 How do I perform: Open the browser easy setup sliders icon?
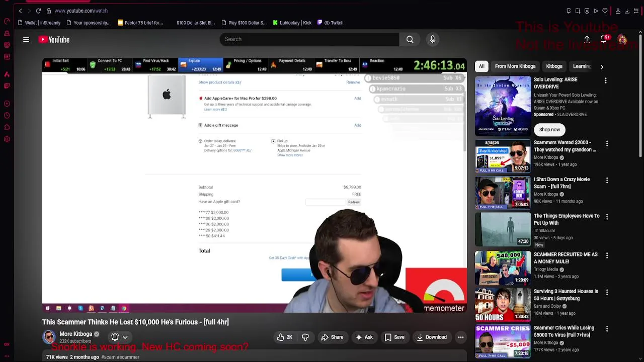tap(636, 11)
